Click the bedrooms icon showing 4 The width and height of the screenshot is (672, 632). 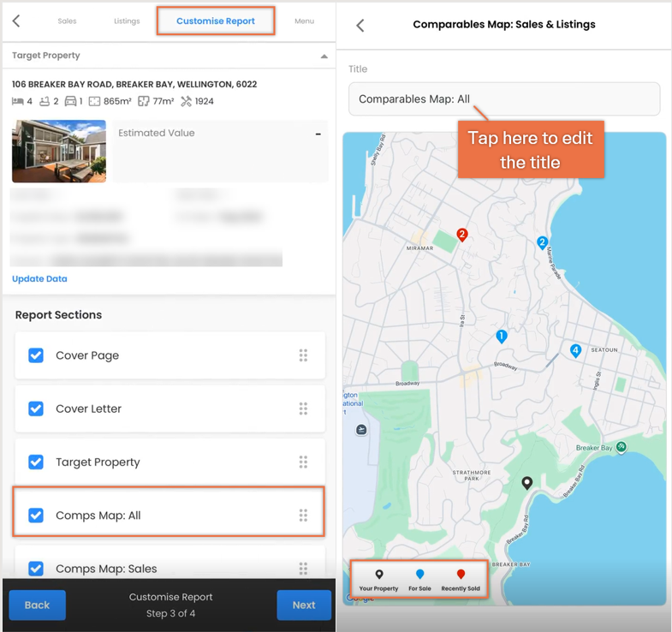(x=18, y=101)
